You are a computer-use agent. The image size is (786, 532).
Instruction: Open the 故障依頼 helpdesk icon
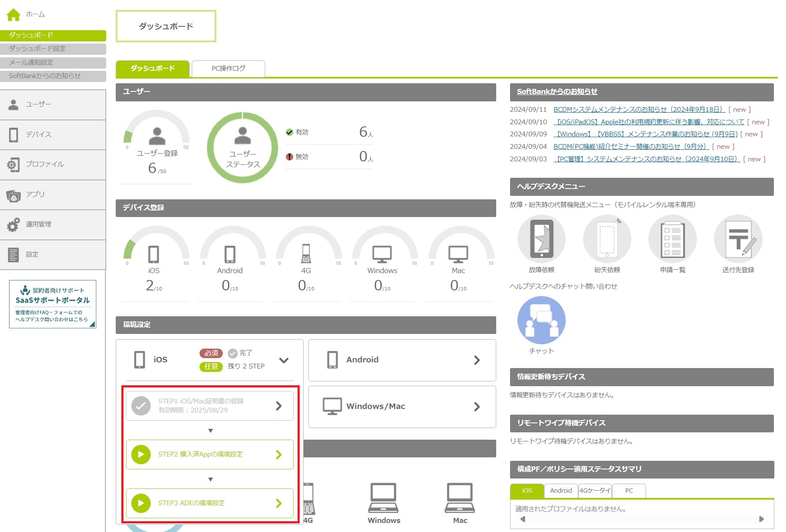click(x=541, y=239)
